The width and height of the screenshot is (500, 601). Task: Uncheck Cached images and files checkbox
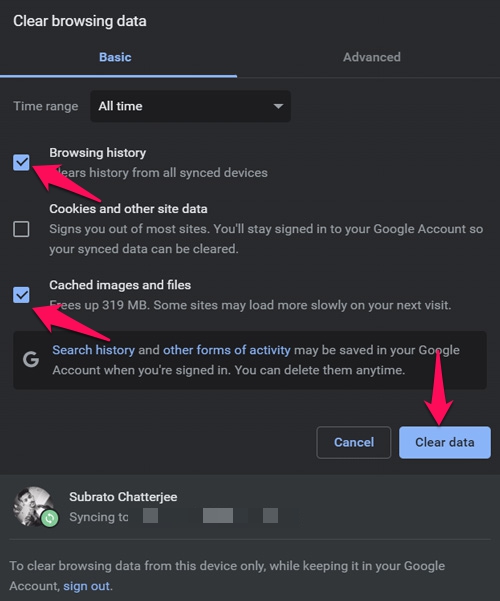[21, 295]
